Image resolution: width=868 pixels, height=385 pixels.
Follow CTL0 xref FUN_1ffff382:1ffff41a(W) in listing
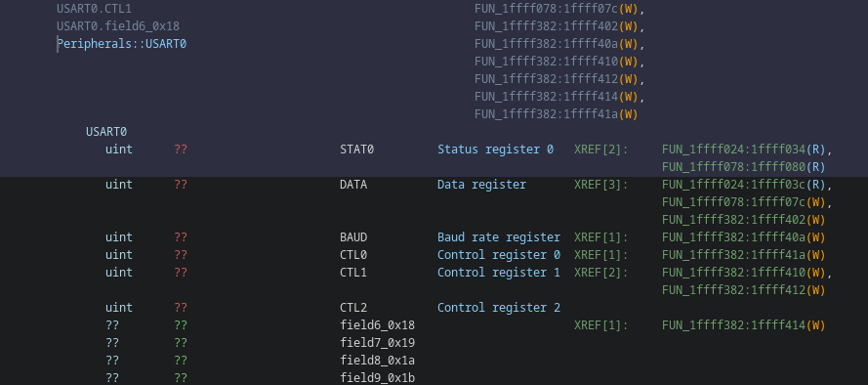coord(743,255)
